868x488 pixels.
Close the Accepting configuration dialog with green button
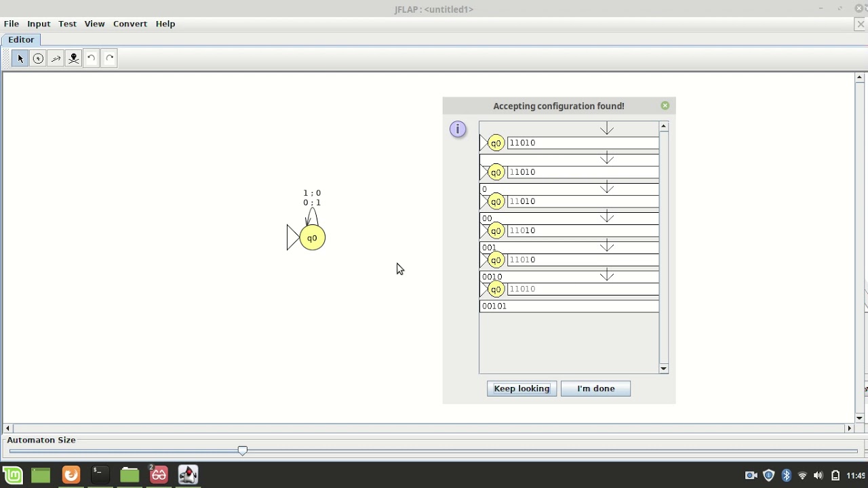(x=665, y=106)
